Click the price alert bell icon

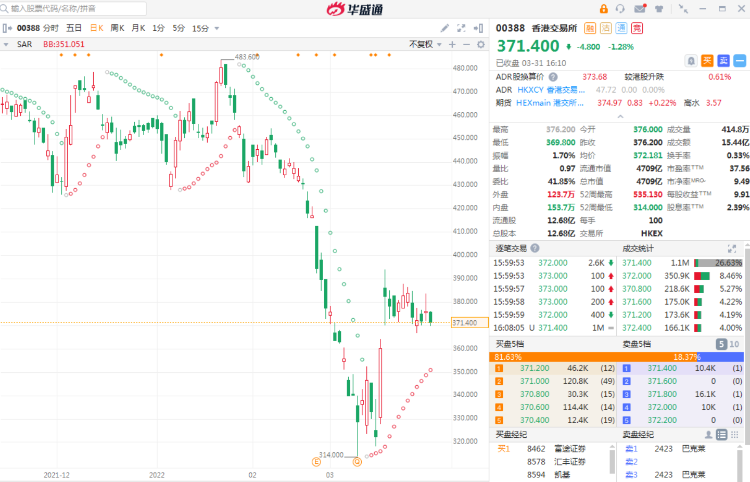click(691, 61)
